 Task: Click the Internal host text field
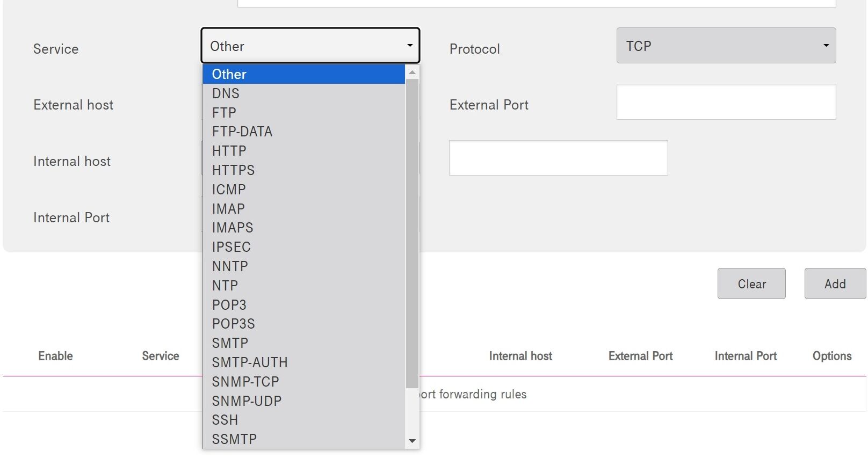558,158
